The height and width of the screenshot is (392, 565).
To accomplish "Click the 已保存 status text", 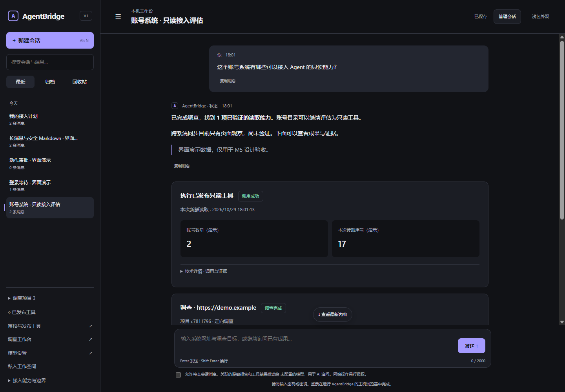I will 481,16.
